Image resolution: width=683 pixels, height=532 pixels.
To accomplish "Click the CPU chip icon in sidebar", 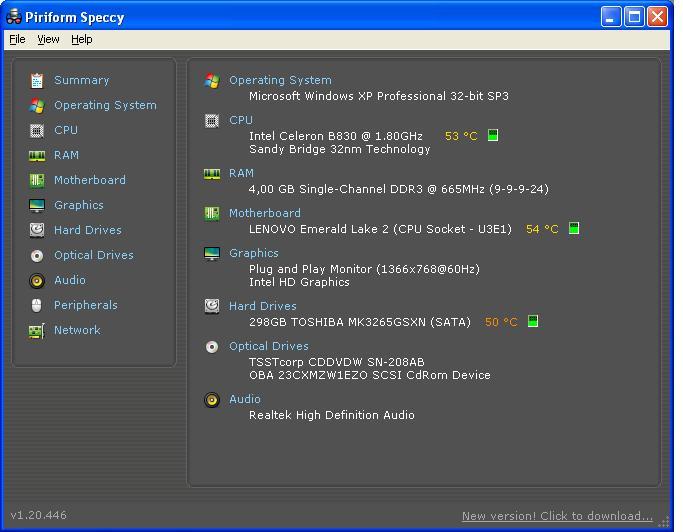I will tap(37, 130).
